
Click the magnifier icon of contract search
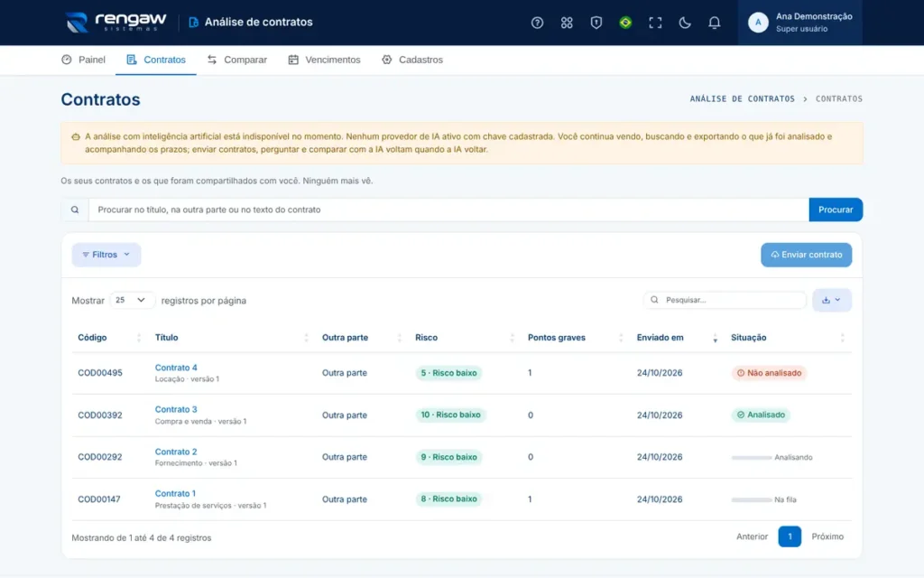(75, 210)
